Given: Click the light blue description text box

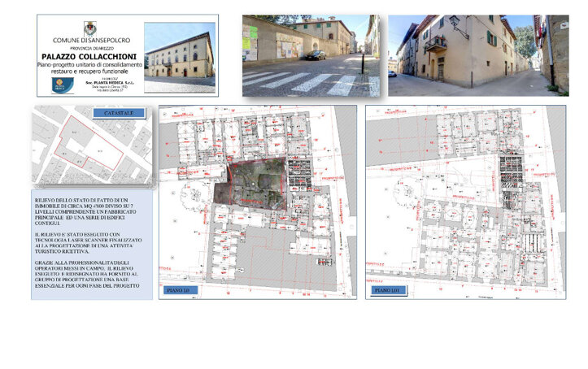Looking at the screenshot, I should pos(92,244).
